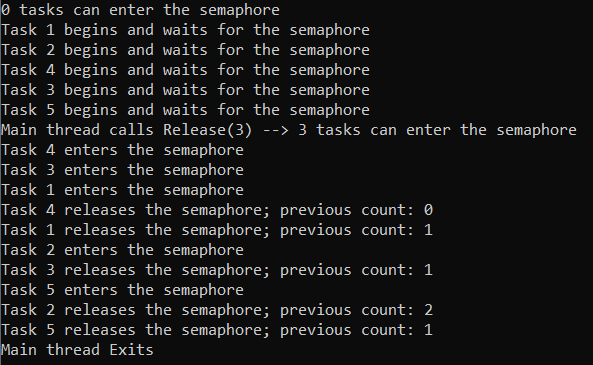593x365 pixels.
Task: Click 'previous count: 2' text
Action: click(357, 311)
